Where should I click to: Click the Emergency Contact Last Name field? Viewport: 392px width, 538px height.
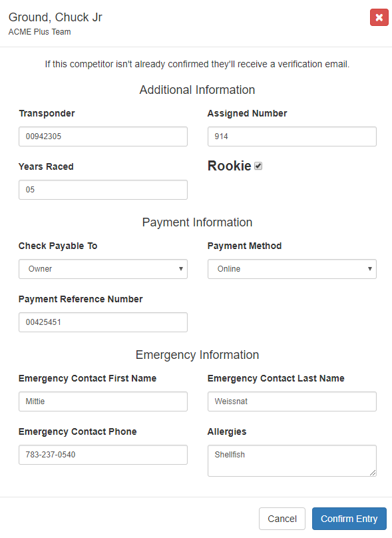(x=292, y=402)
